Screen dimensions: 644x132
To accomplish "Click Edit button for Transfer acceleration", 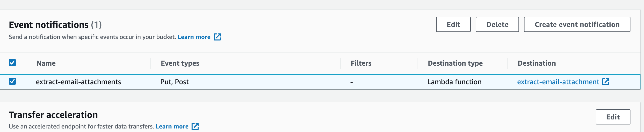I will pos(613,117).
